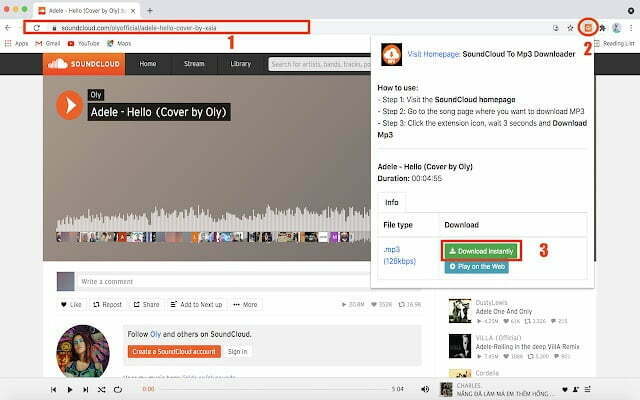Add the track to Next up
The width and height of the screenshot is (640, 400).
point(196,304)
